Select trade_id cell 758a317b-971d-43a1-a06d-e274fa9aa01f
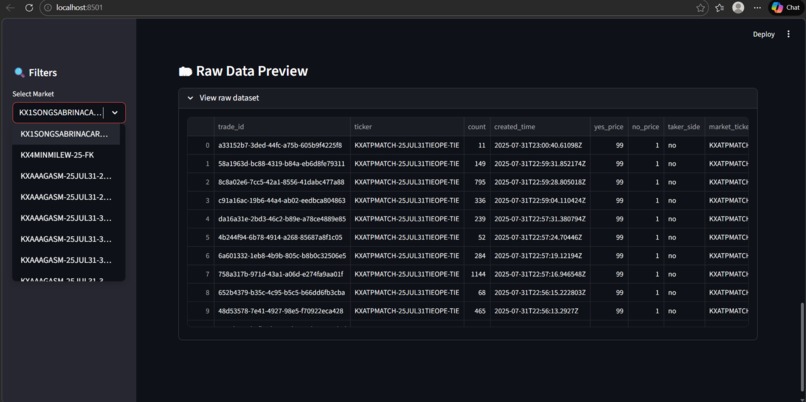Screen dimensions: 806x402 point(283,274)
